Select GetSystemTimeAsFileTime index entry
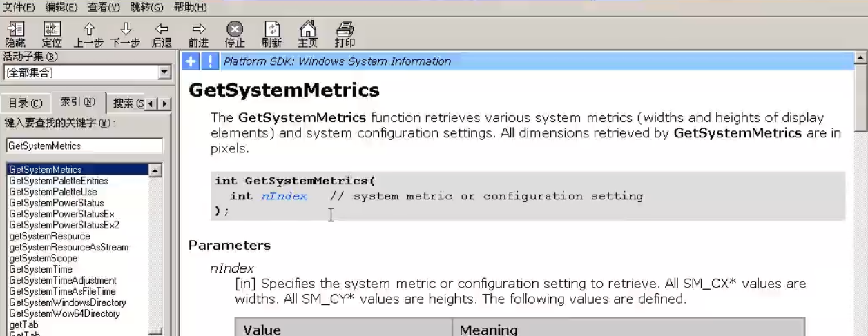 63,291
